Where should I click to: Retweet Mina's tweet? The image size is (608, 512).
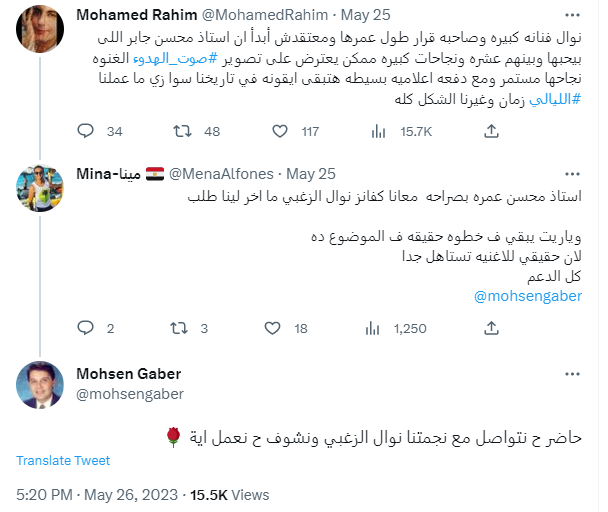pos(182,328)
